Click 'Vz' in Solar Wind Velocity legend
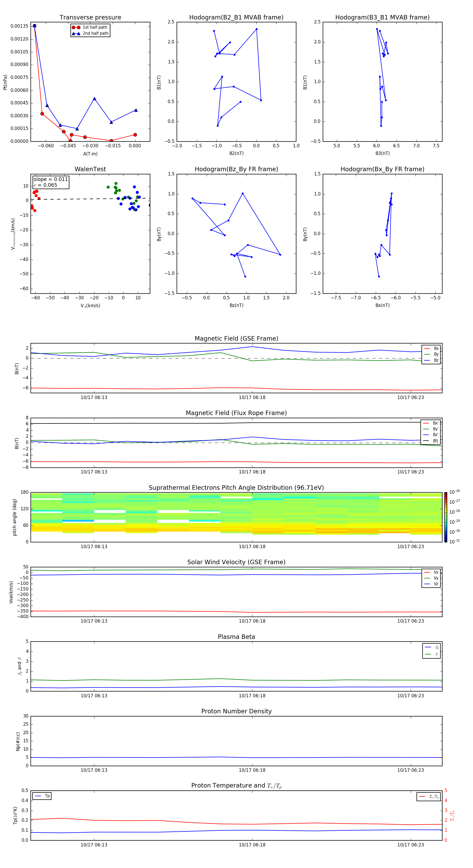Viewport: 473px width, 868px height. coord(431,584)
